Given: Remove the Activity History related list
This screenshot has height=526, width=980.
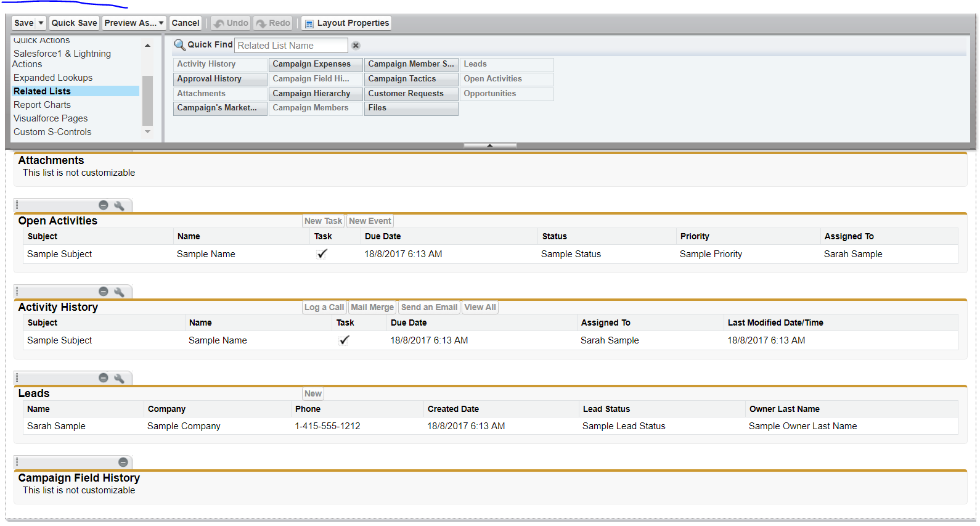Looking at the screenshot, I should (104, 292).
